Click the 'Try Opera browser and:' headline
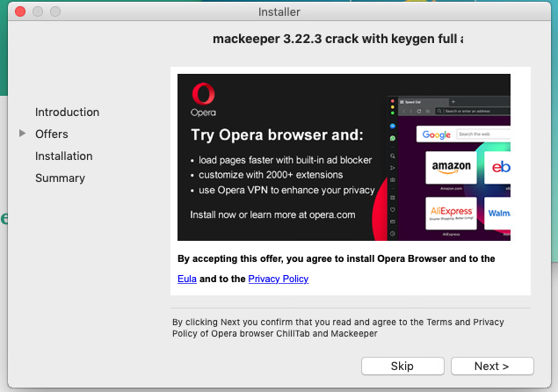 277,135
